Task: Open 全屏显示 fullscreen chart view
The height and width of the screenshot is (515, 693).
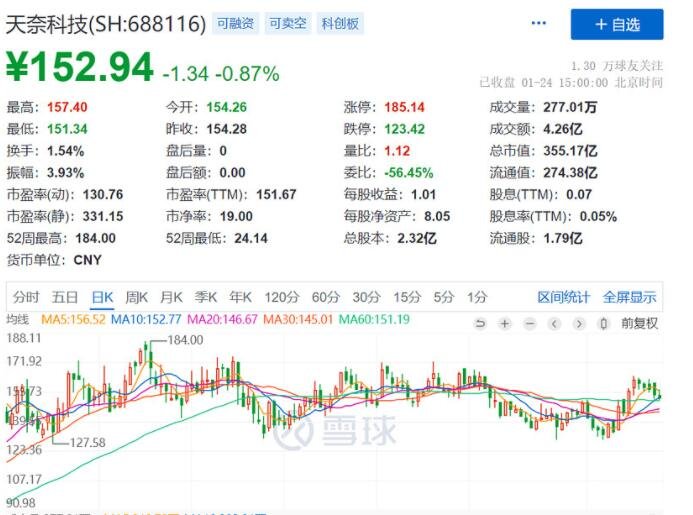Action: pos(629,297)
